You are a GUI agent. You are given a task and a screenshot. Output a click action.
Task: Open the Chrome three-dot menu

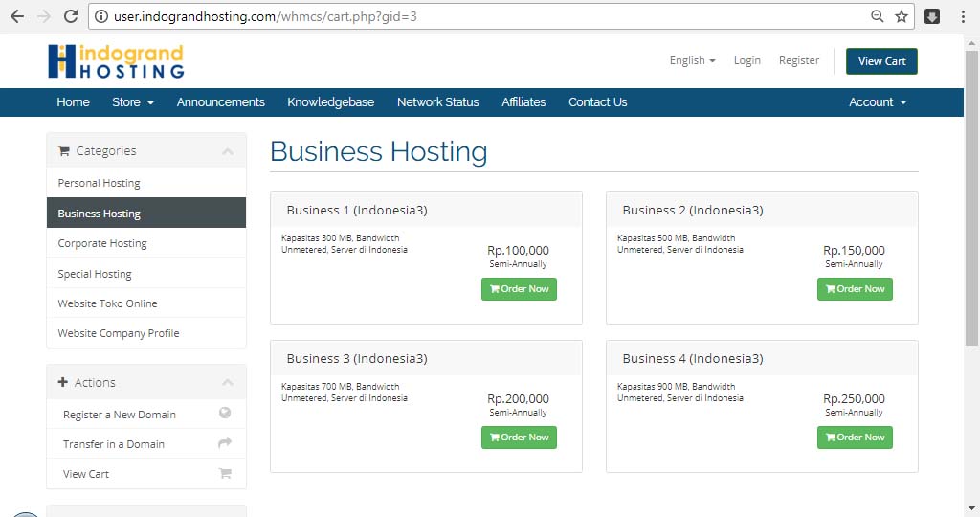963,16
